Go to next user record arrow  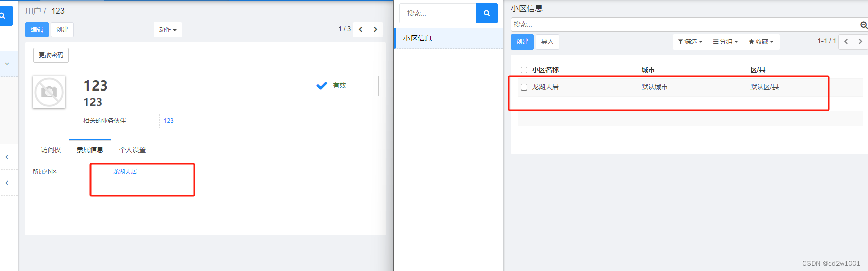[375, 29]
